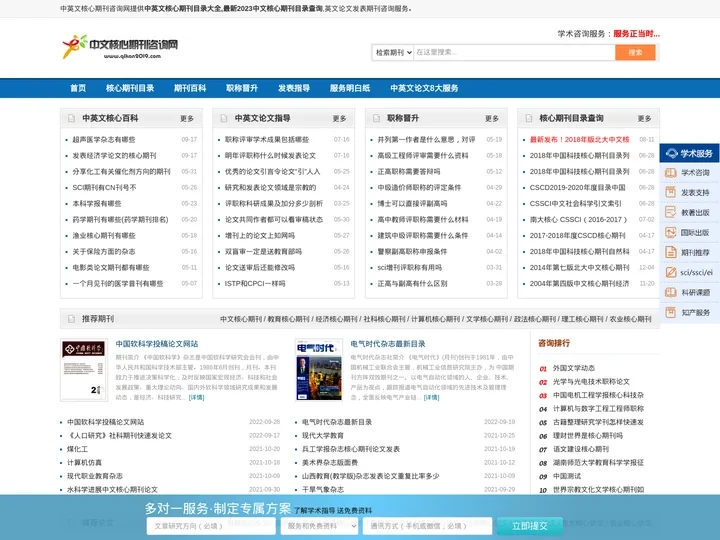
Task: Open the 服务和免费资料 dropdown in bottom banner
Action: point(319,526)
